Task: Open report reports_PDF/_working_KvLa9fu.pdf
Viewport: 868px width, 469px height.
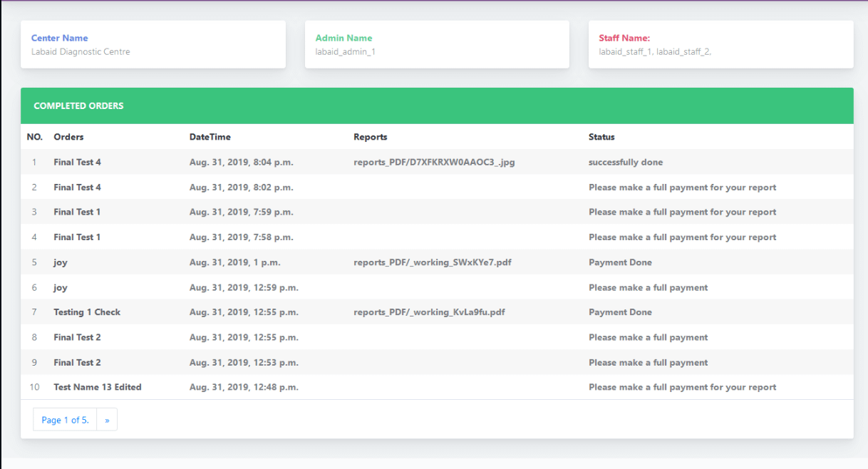Action: [428, 311]
